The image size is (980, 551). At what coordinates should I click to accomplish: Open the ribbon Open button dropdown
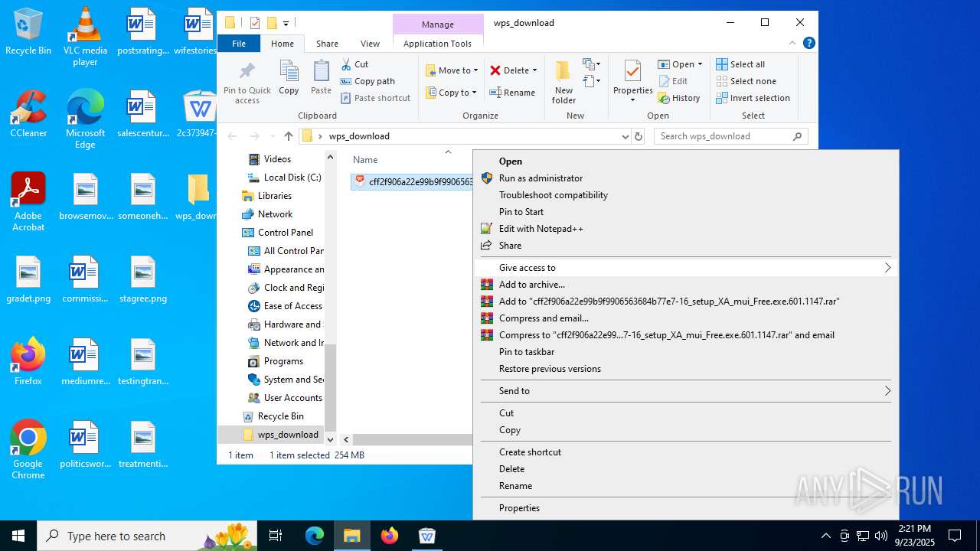pos(700,64)
